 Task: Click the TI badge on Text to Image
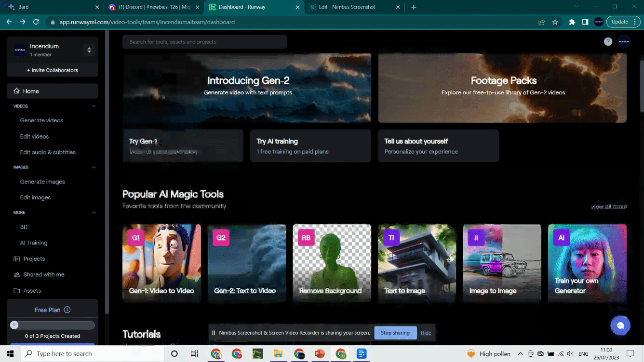pos(391,238)
